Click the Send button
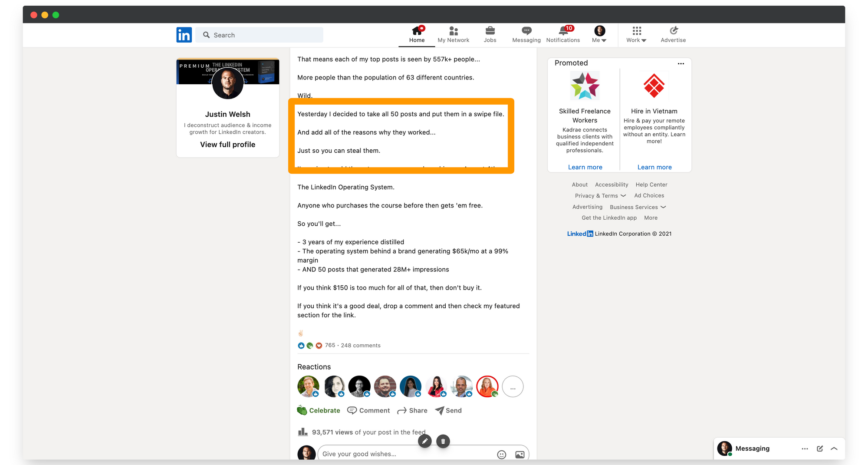868x465 pixels. (x=448, y=410)
